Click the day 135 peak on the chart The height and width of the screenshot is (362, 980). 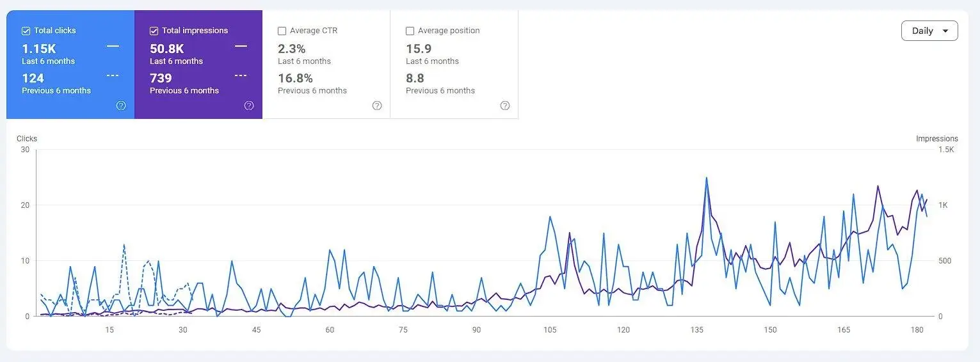pos(706,178)
